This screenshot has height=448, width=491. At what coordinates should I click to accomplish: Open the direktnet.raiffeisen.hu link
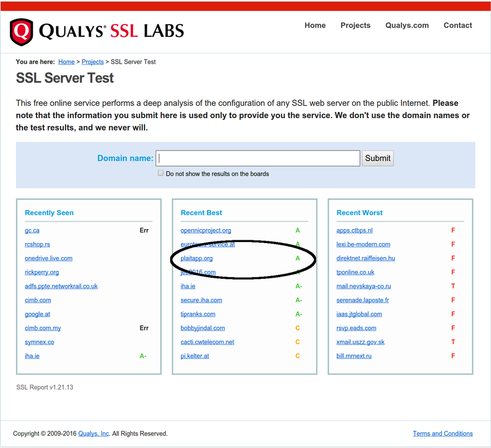(x=366, y=258)
